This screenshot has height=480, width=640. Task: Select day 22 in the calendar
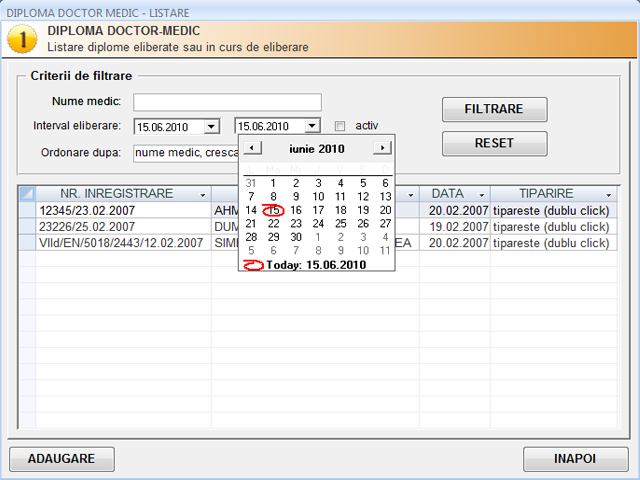274,224
